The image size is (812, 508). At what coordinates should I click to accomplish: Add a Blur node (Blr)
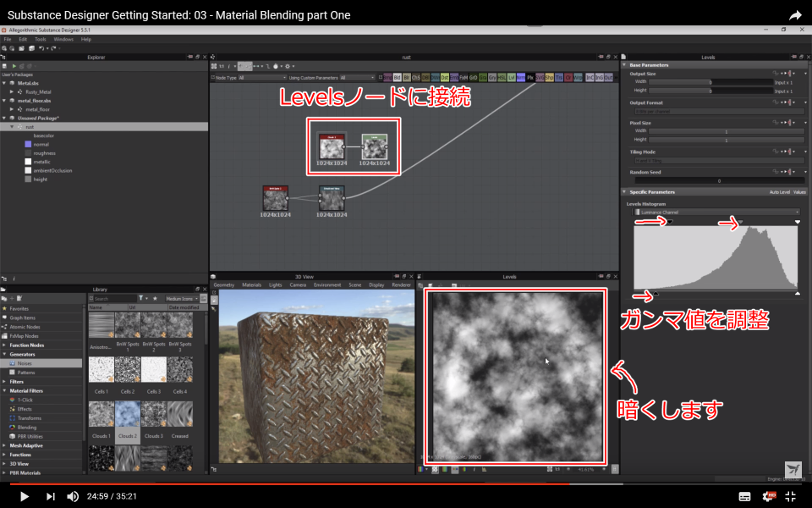[x=407, y=77]
